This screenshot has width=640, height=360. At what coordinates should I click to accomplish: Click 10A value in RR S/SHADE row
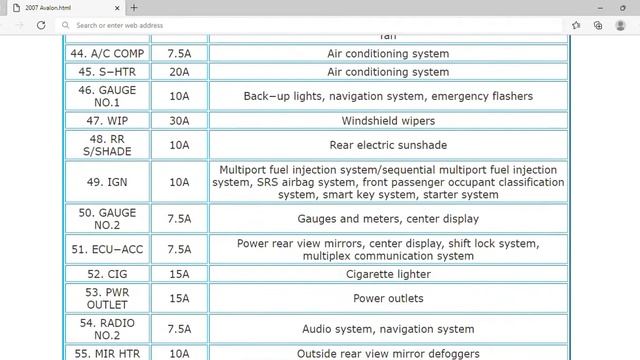(x=179, y=145)
